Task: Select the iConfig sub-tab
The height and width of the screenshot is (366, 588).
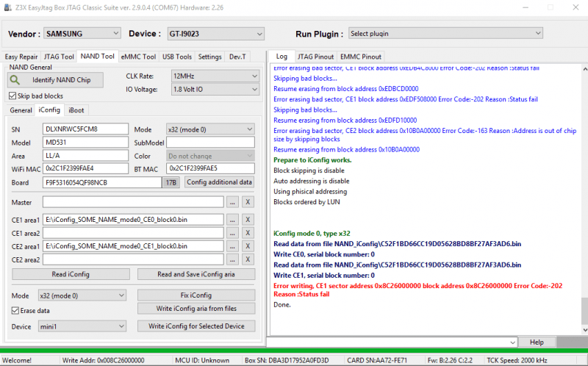Action: pyautogui.click(x=49, y=110)
